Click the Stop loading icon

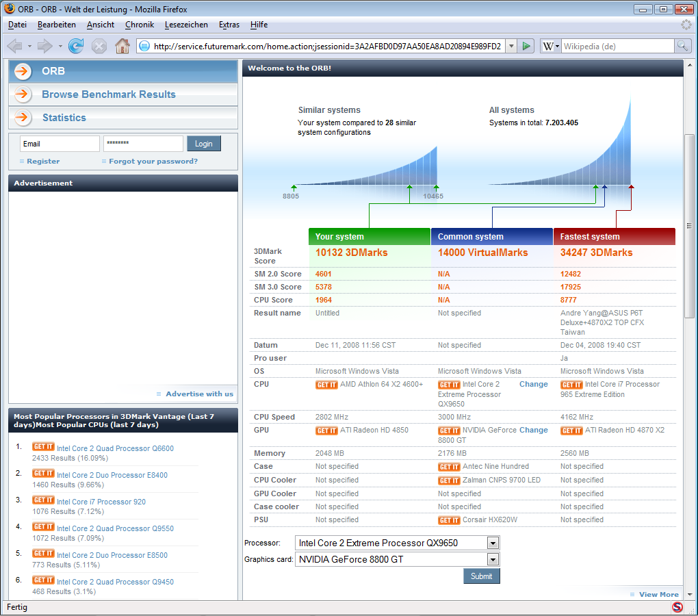coord(99,46)
